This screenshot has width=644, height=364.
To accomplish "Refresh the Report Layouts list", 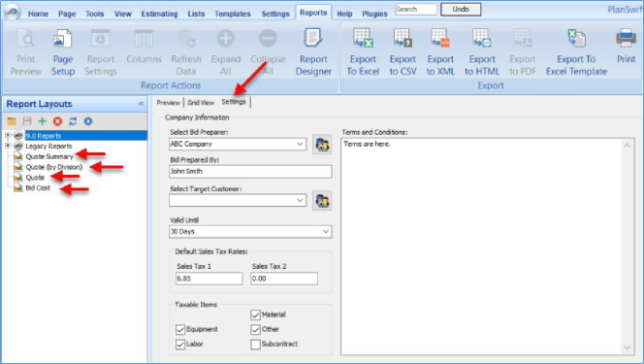I will coord(73,121).
